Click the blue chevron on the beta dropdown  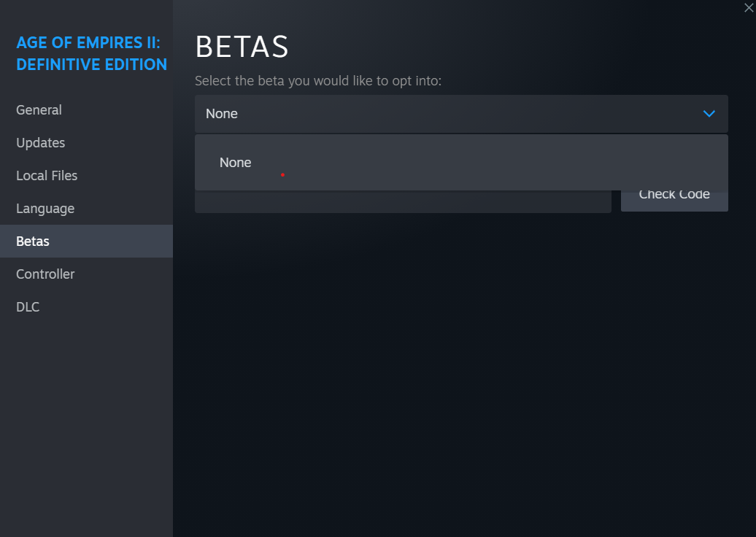click(709, 114)
